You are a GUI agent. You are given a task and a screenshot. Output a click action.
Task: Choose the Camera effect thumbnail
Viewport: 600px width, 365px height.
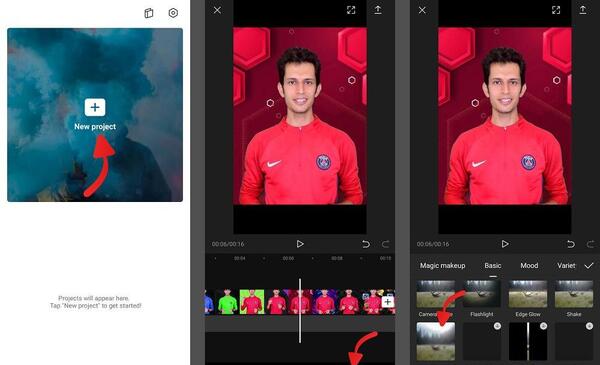(435, 294)
